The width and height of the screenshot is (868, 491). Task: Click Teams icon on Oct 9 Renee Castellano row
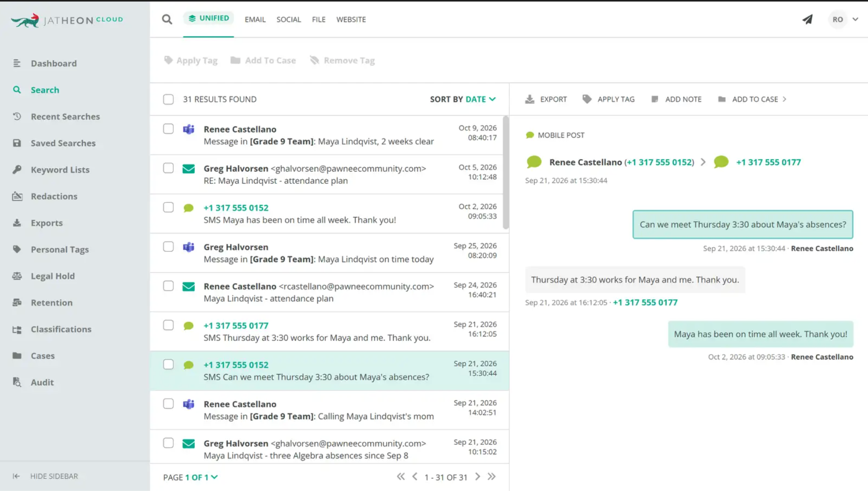click(x=189, y=129)
